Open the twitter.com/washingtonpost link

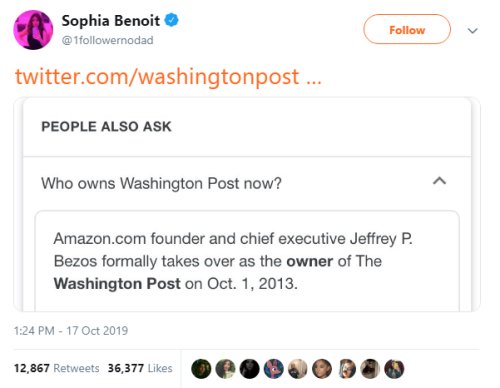[168, 77]
